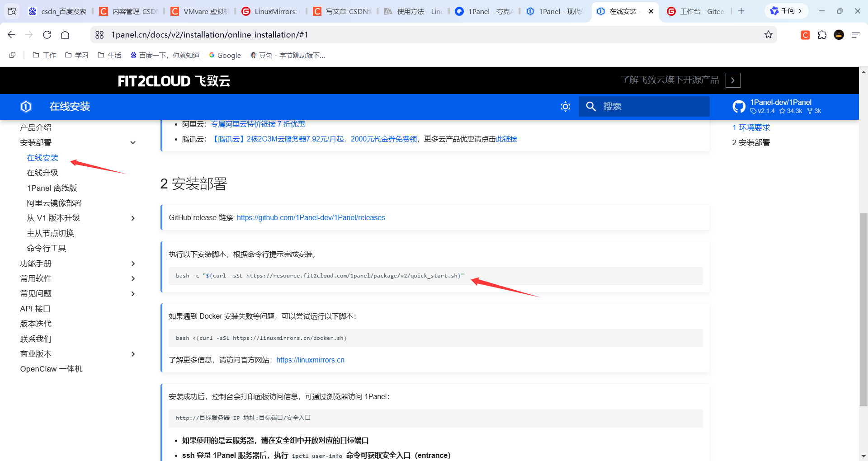Click the browser address bar URL
Screen dimensions: 868x461
click(210, 35)
